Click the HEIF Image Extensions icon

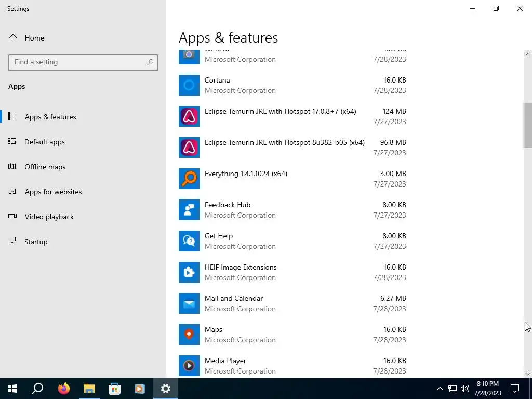tap(189, 272)
